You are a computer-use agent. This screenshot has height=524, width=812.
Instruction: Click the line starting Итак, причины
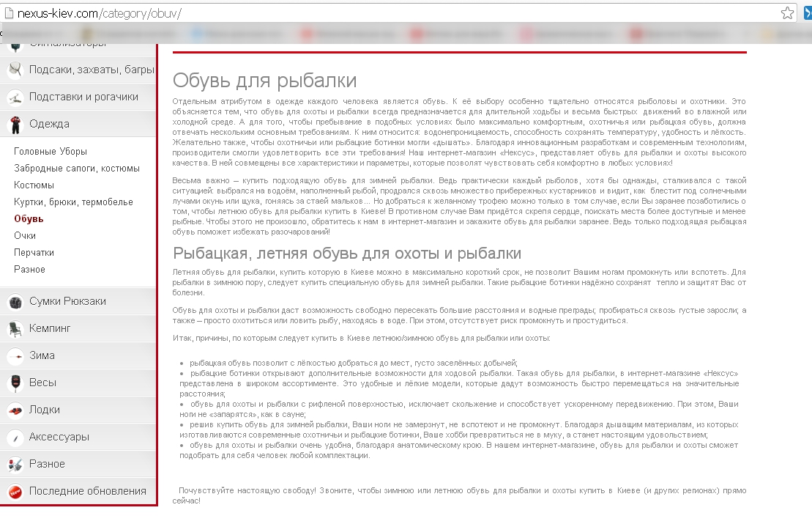coord(362,339)
